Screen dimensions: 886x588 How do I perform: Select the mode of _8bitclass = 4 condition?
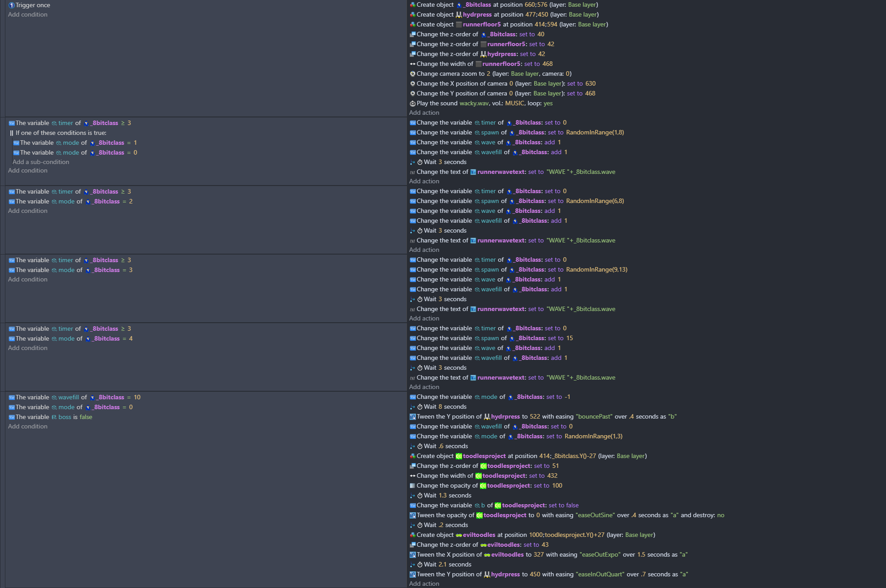pyautogui.click(x=70, y=339)
